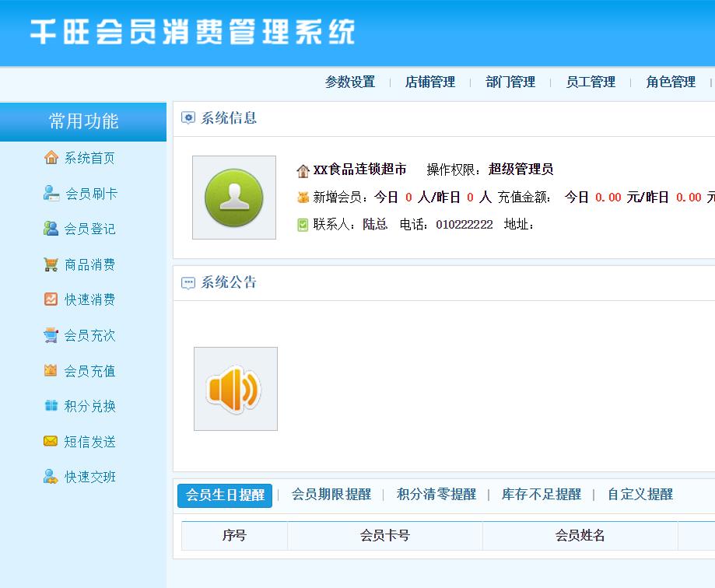Click the green icon before 联系人
This screenshot has width=715, height=588.
click(303, 225)
